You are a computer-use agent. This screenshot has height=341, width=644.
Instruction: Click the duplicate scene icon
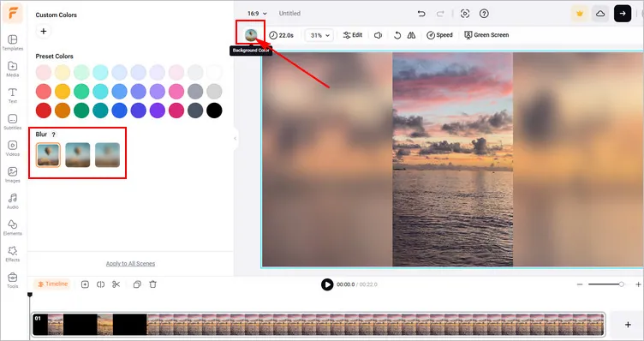[x=137, y=284]
